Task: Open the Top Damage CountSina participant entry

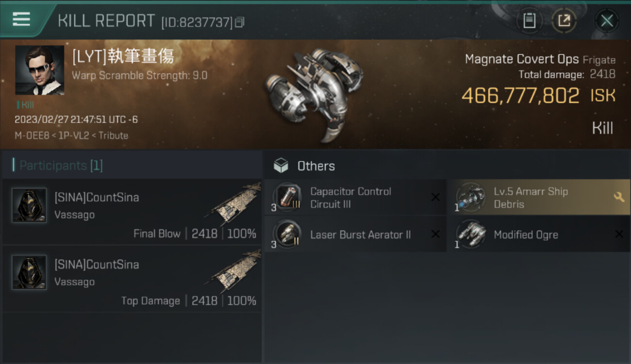Action: pos(132,279)
